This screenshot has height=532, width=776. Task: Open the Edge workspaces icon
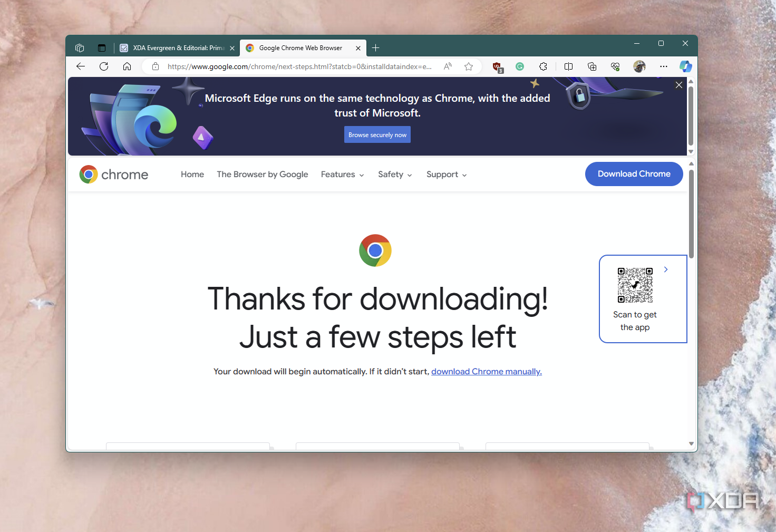(80, 48)
